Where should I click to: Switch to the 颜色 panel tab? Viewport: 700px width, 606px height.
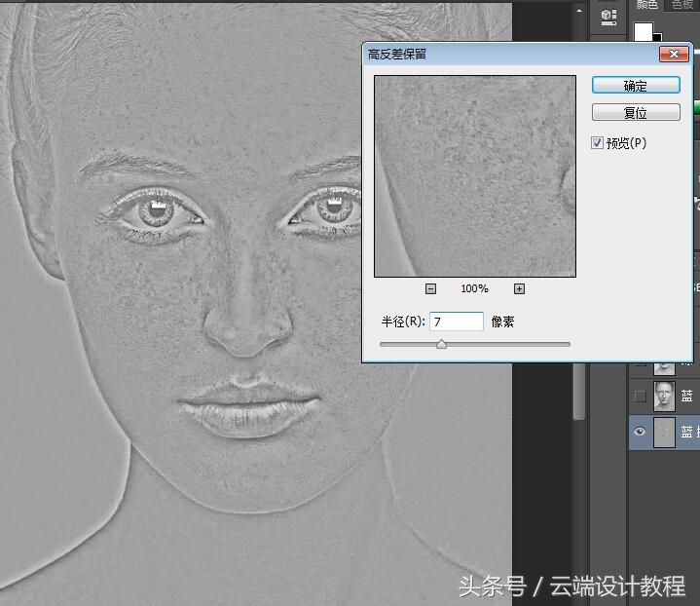tap(646, 5)
